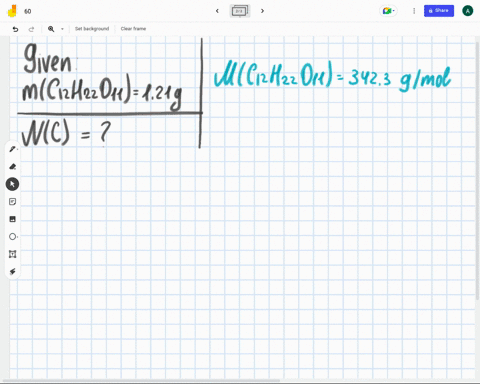Add a text box
This screenshot has height=384, width=480.
coord(12,254)
